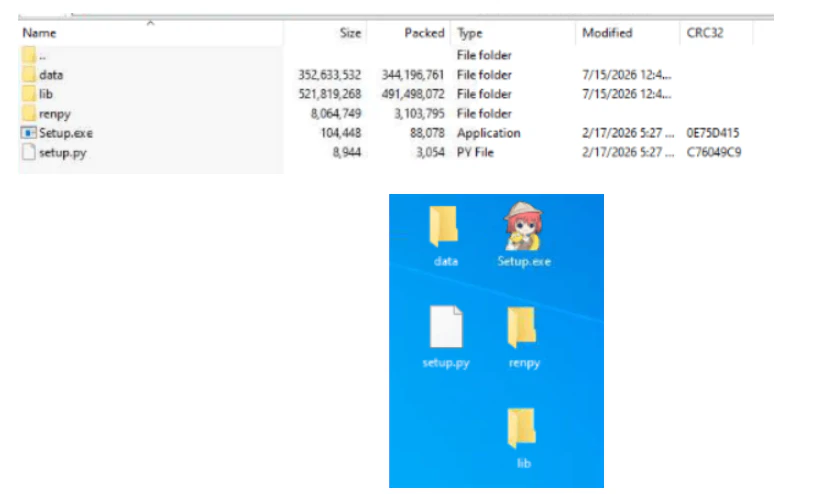The height and width of the screenshot is (494, 817).
Task: Click "File folder" type in the lib row
Action: (484, 94)
